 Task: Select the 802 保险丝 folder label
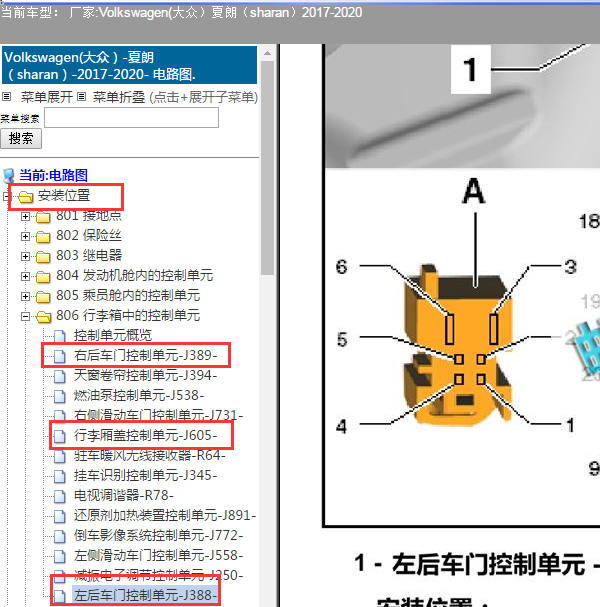pyautogui.click(x=89, y=236)
